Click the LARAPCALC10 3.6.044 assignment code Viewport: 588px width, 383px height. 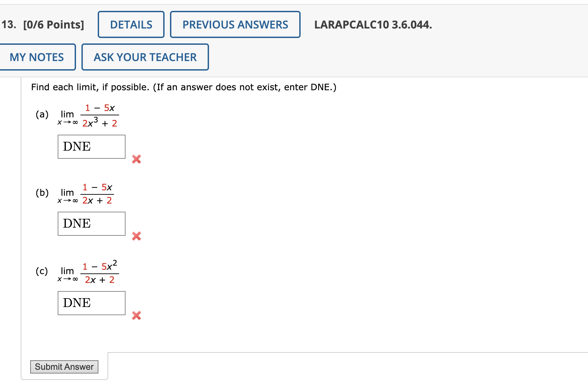(x=373, y=24)
